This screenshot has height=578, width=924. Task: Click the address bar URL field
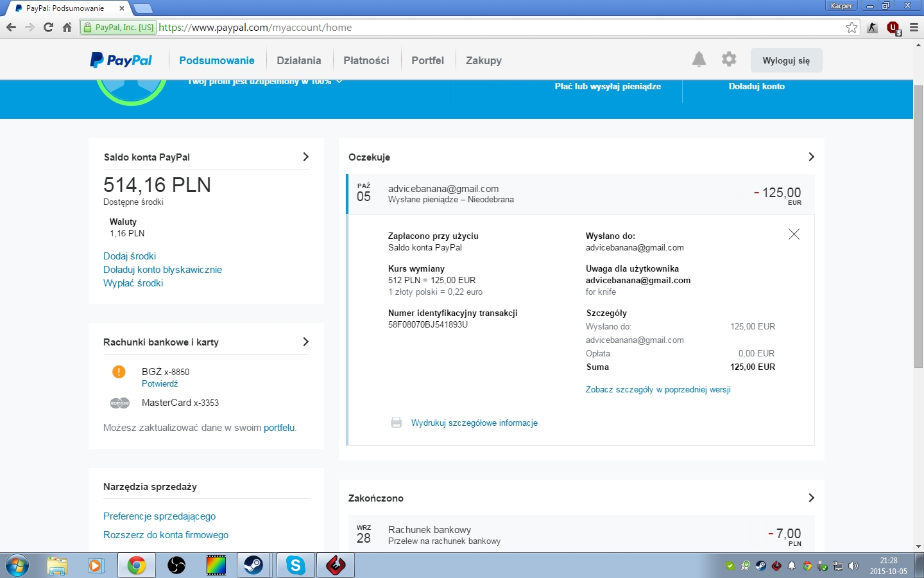click(x=449, y=28)
